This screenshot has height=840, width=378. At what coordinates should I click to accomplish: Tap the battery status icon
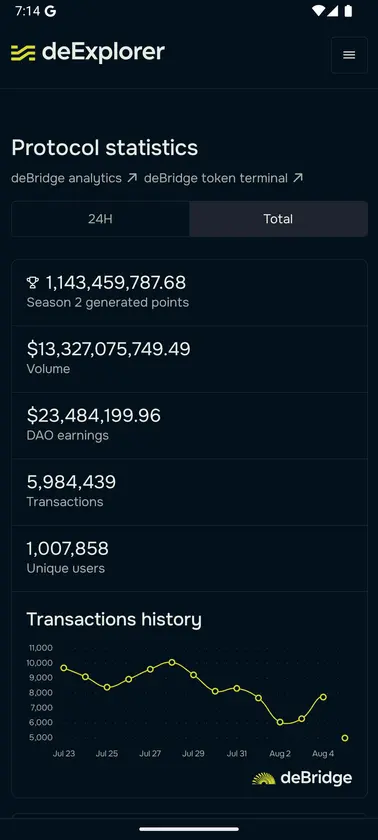coord(349,11)
